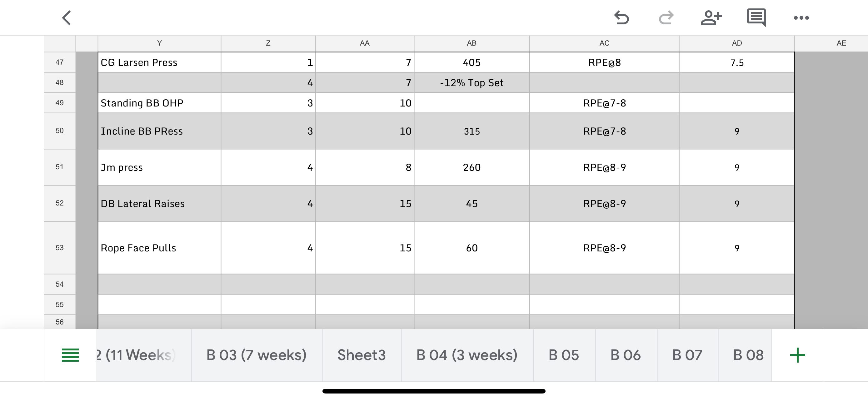Click the Rope Face Pulls cell
Viewport: 868px width, 401px height.
pos(159,248)
